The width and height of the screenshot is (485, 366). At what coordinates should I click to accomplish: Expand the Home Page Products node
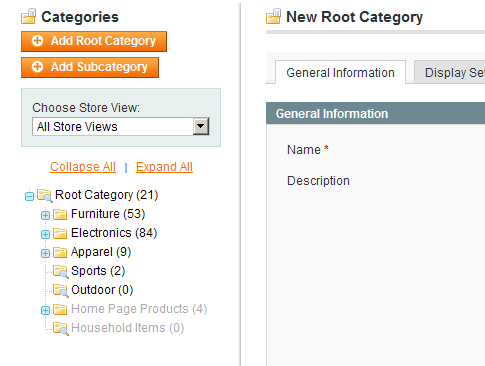coord(45,310)
